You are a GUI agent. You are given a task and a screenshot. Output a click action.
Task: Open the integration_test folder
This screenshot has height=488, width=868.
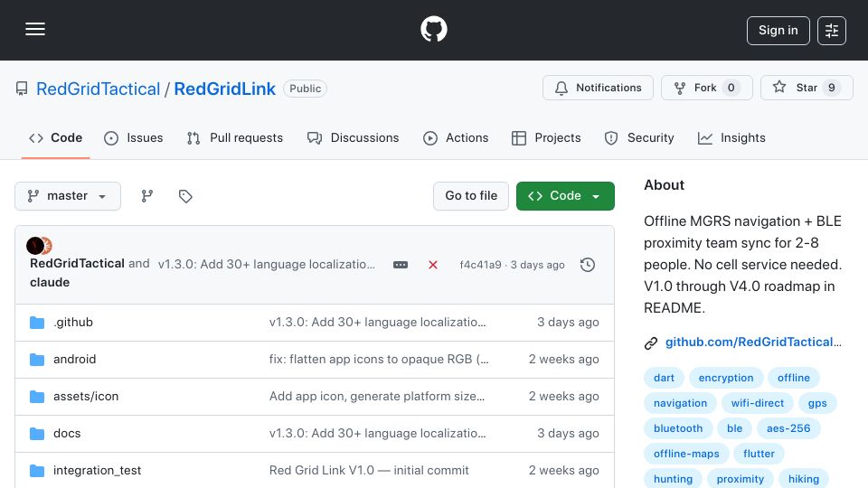(x=97, y=470)
